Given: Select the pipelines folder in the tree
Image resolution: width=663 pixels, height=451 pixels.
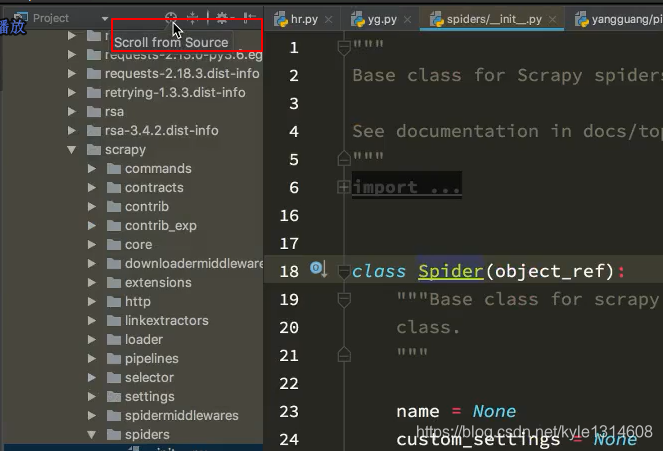Looking at the screenshot, I should coord(134,359).
